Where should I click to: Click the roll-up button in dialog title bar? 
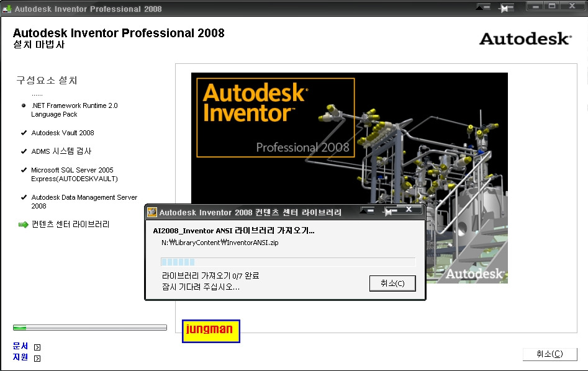(x=368, y=210)
